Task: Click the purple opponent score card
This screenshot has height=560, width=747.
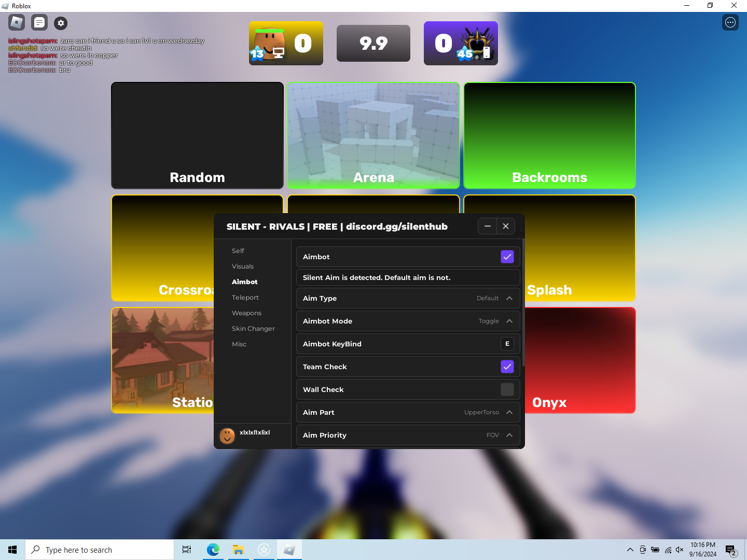Action: coord(461,43)
